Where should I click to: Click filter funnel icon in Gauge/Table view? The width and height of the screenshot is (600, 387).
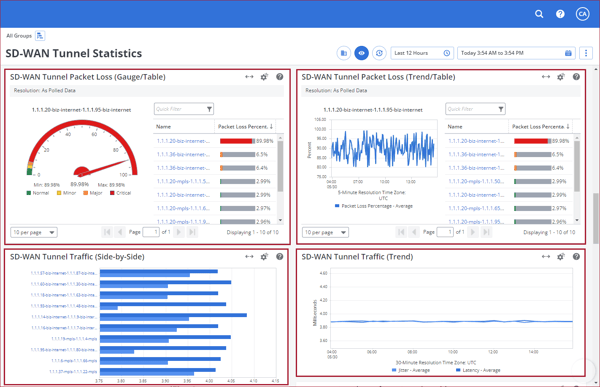pos(209,109)
